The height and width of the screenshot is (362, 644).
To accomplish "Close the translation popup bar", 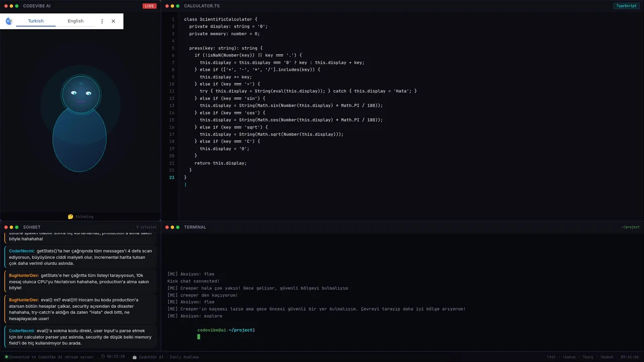I will click(x=113, y=21).
